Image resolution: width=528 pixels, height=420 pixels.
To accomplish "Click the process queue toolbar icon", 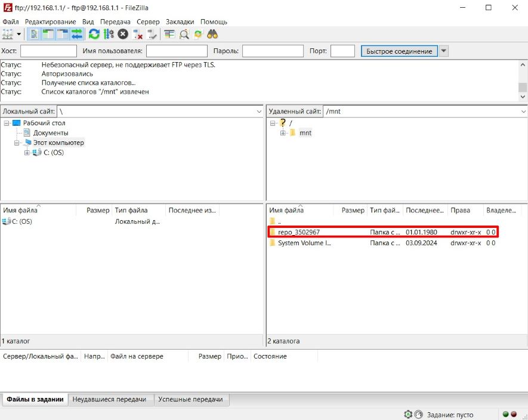I will [108, 34].
